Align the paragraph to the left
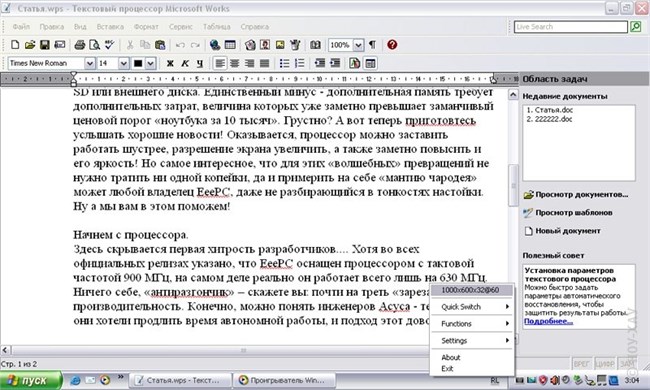This screenshot has width=650, height=390. point(220,63)
